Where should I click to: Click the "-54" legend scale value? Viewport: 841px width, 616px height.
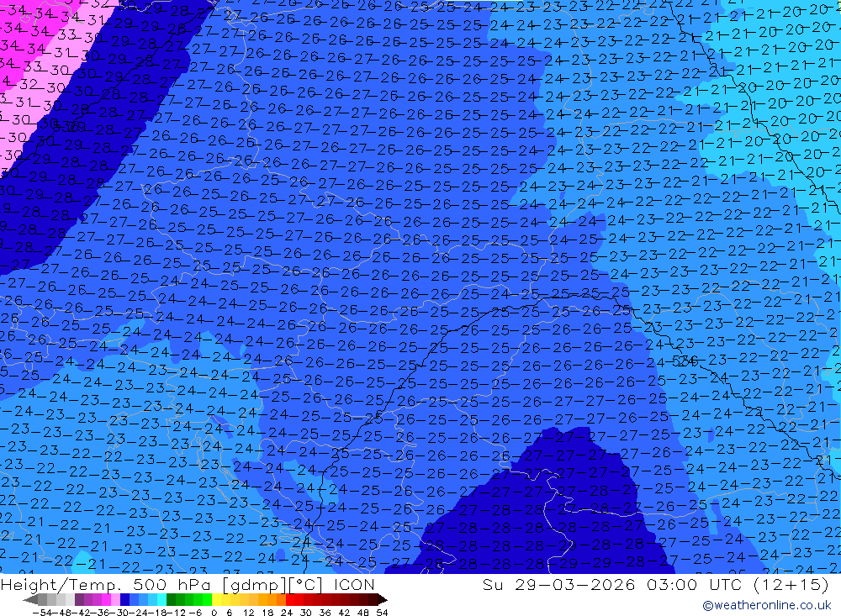click(x=43, y=613)
